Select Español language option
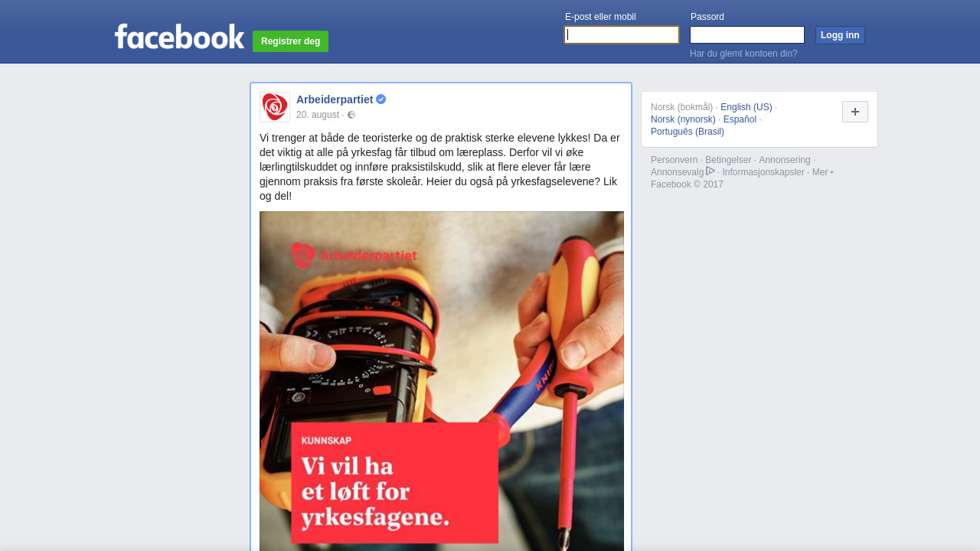The width and height of the screenshot is (980, 551). (740, 119)
